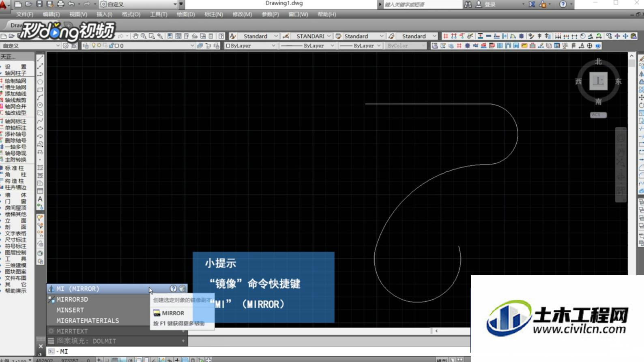Toggle the layer on/off lightbulb icon
The height and width of the screenshot is (362, 644).
(94, 46)
